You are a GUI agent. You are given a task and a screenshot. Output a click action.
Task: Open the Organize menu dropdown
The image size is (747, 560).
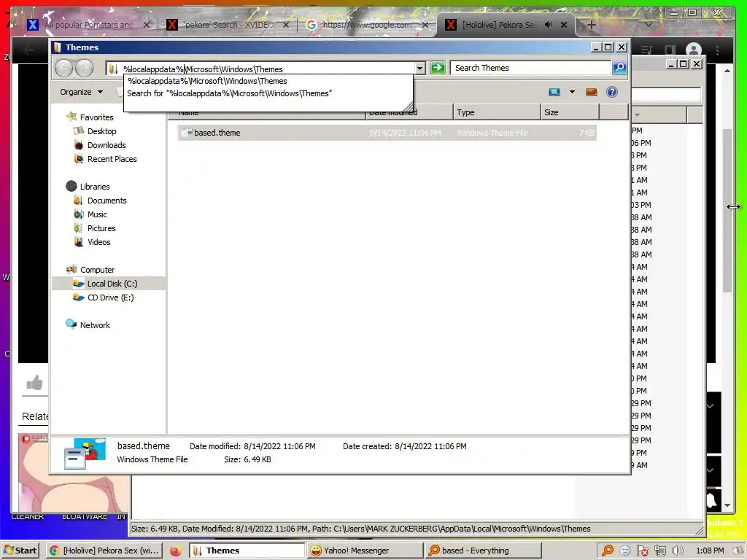[81, 92]
